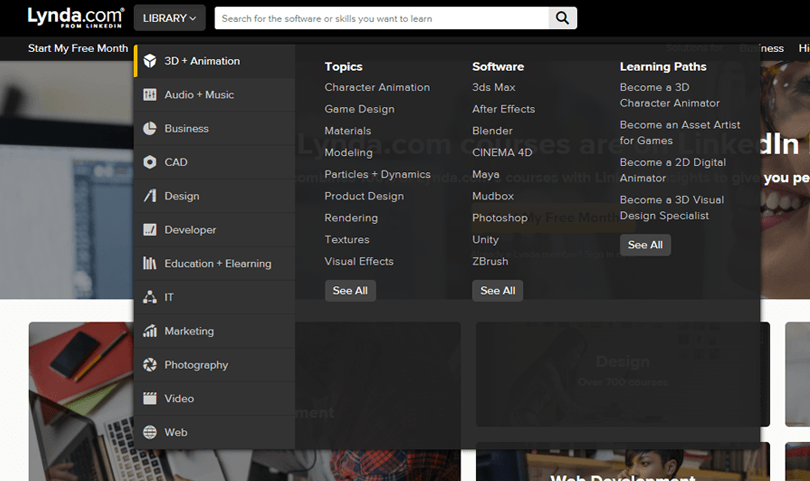
Task: Click See All under Software
Action: coord(497,291)
